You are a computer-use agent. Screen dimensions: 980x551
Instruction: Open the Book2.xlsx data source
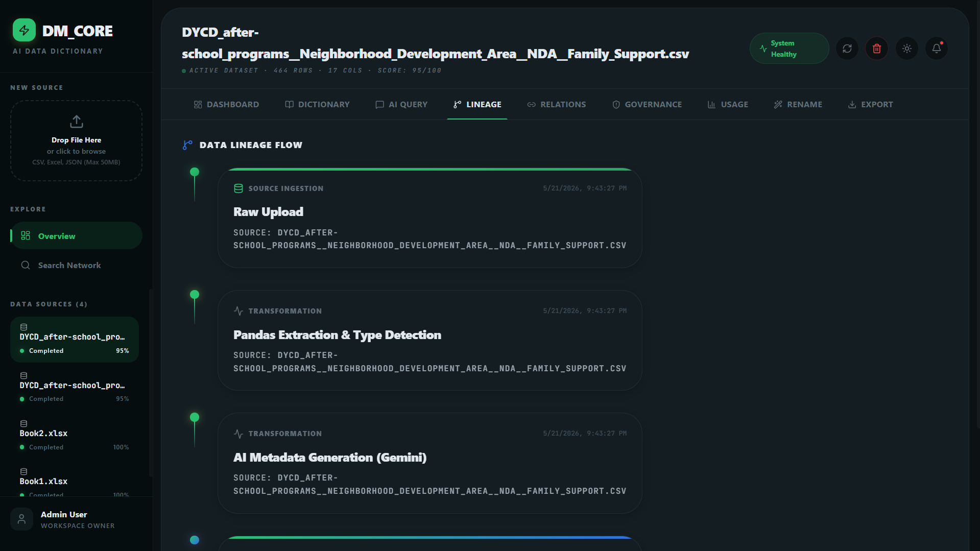[x=75, y=436]
